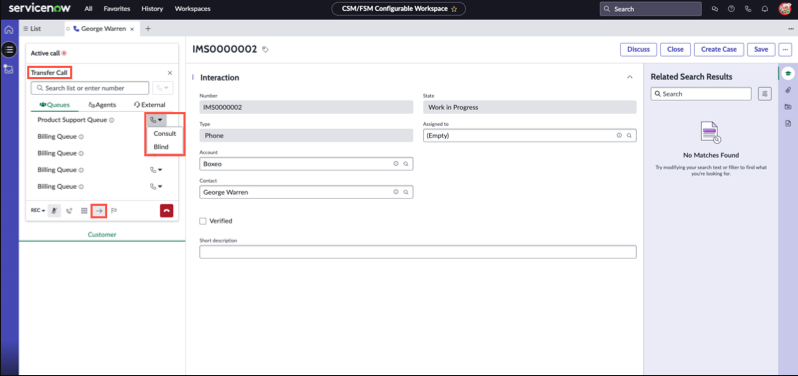This screenshot has width=798, height=376.
Task: Click lookup search icon in Contact field
Action: click(x=406, y=192)
